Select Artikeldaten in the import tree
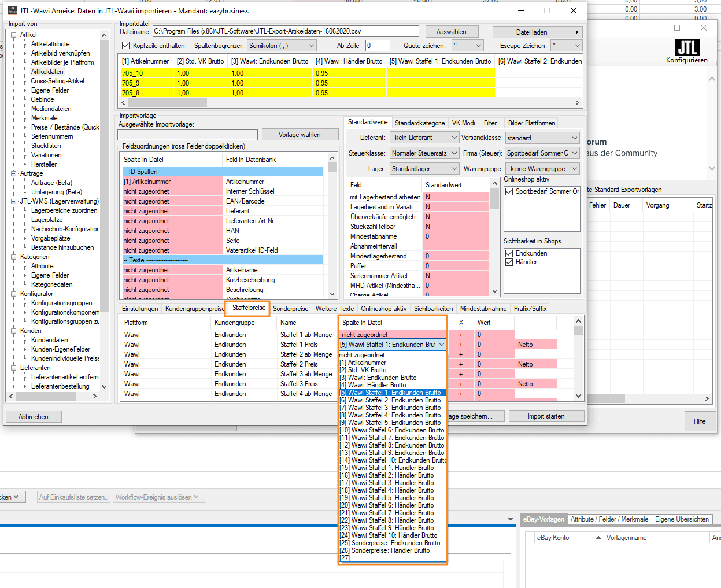This screenshot has width=721, height=588. 47,72
